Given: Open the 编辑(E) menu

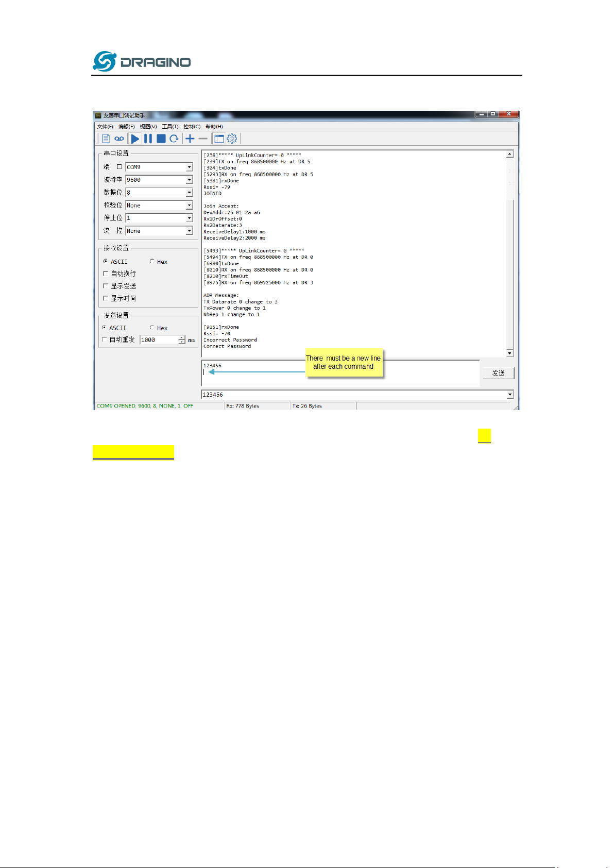Looking at the screenshot, I should pos(127,127).
